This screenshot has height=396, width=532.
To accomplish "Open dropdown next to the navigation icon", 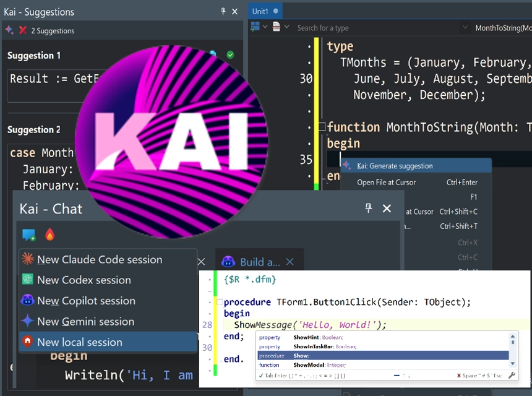I will 265,27.
